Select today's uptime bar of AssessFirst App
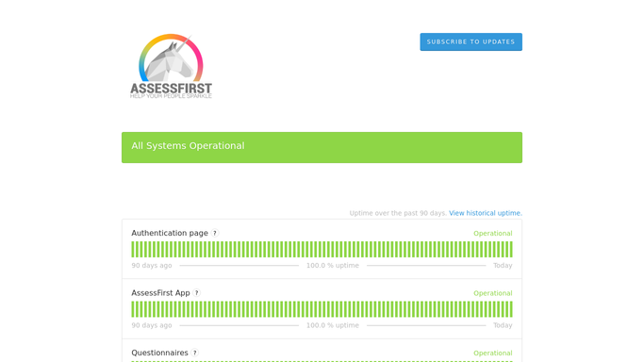 point(511,309)
